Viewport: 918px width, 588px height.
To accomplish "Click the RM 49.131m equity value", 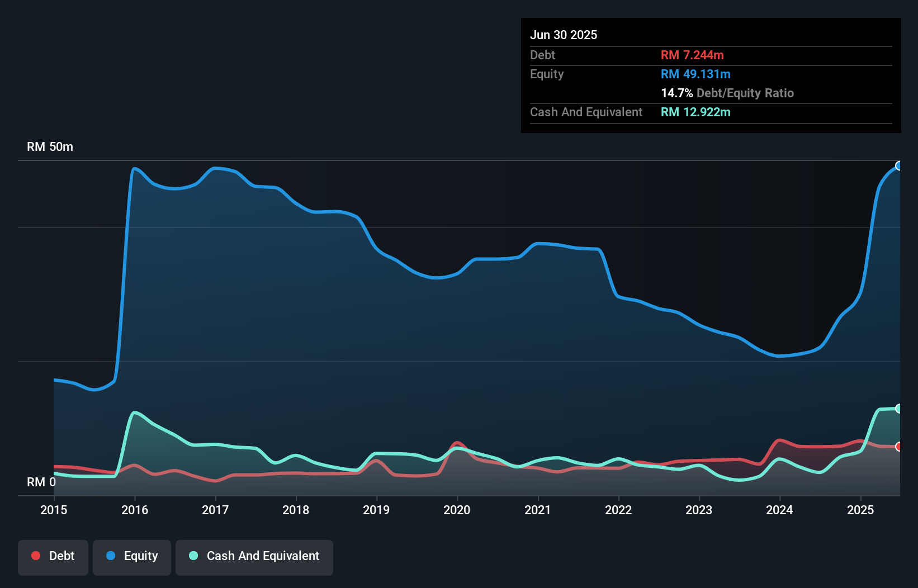I will 695,74.
